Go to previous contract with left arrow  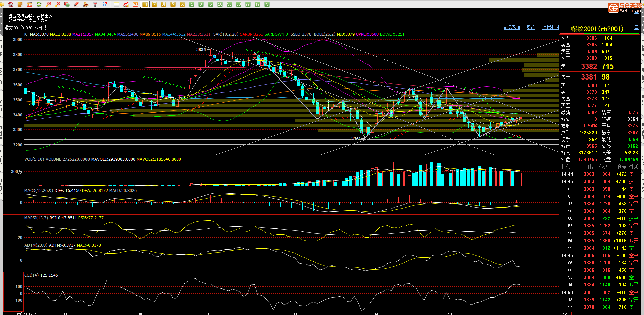pos(544,27)
